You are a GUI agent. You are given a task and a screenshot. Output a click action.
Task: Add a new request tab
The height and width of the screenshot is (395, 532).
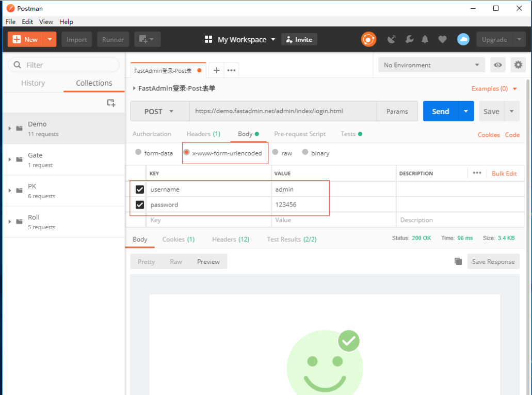pos(217,70)
